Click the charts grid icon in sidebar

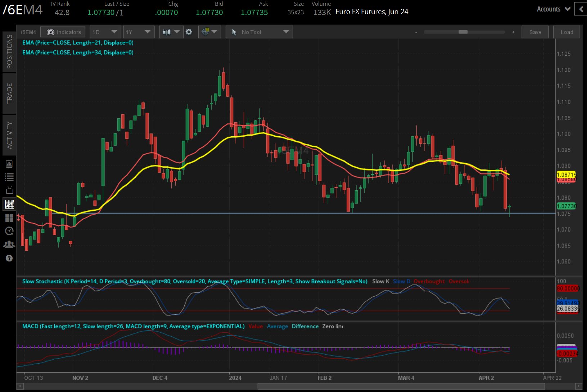click(9, 204)
